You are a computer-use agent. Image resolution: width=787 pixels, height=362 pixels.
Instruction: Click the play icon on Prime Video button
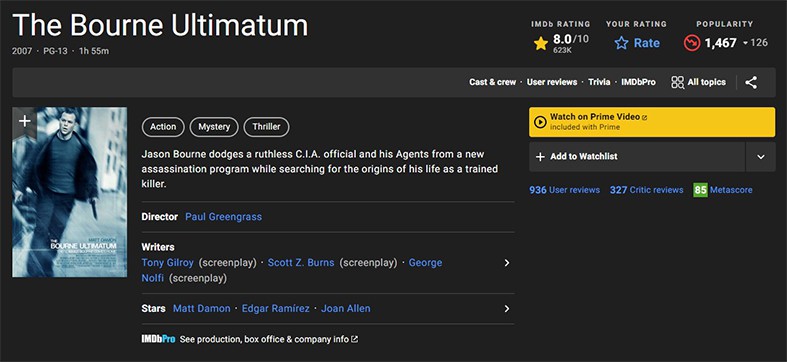click(540, 122)
